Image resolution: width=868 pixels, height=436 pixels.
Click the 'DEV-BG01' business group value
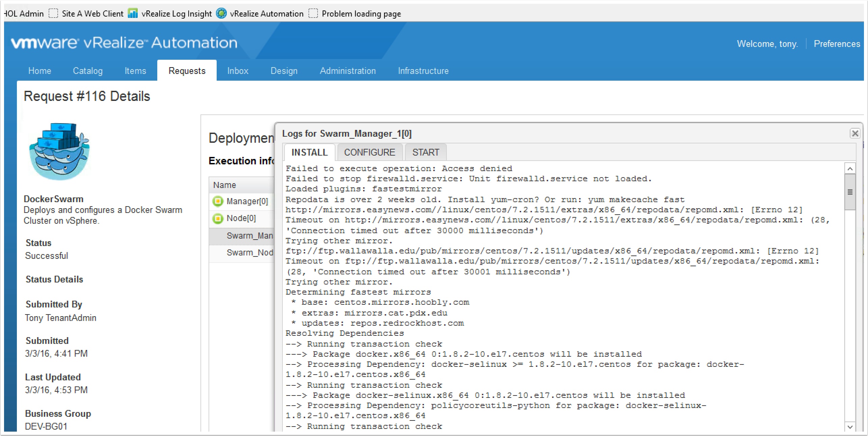[46, 427]
